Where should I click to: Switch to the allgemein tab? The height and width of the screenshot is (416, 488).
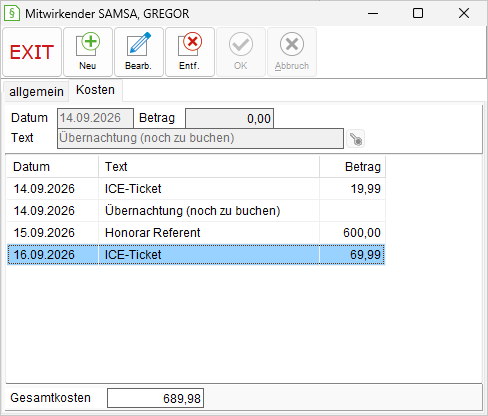pyautogui.click(x=36, y=91)
